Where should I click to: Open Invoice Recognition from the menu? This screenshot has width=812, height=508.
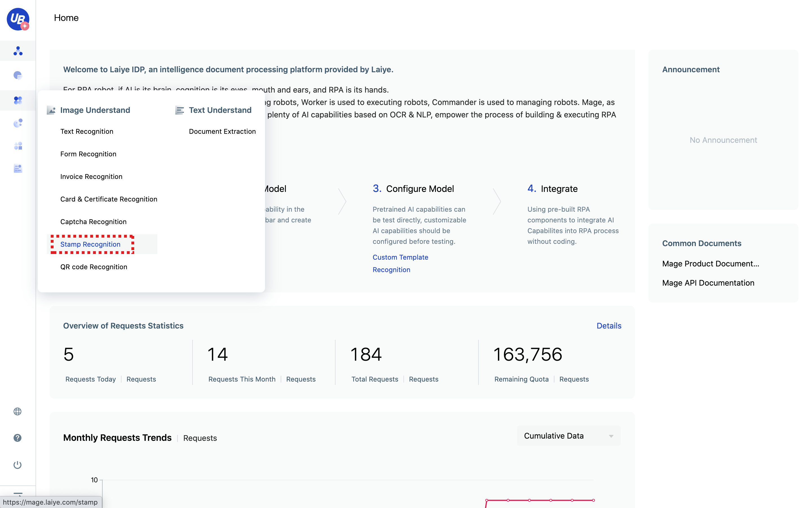pos(91,176)
